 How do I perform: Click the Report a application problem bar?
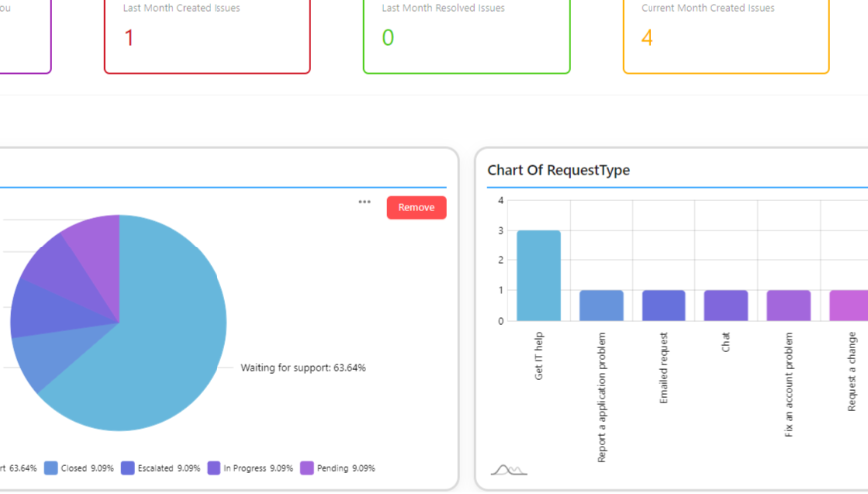(601, 305)
